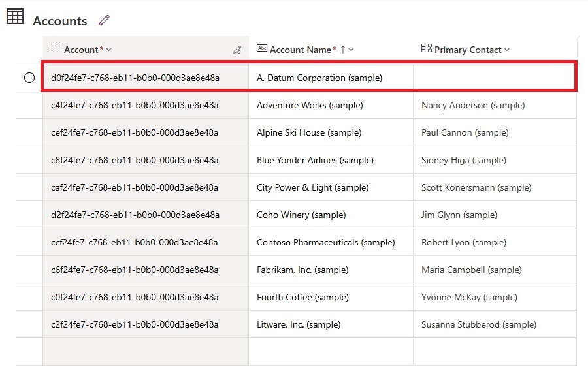The image size is (588, 374).
Task: Click the lookup icon before Primary Contact
Action: click(427, 48)
